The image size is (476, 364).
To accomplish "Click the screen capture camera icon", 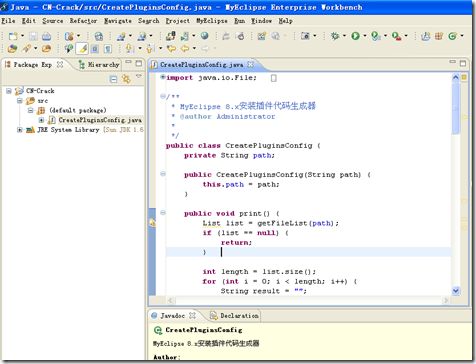I will (x=305, y=36).
